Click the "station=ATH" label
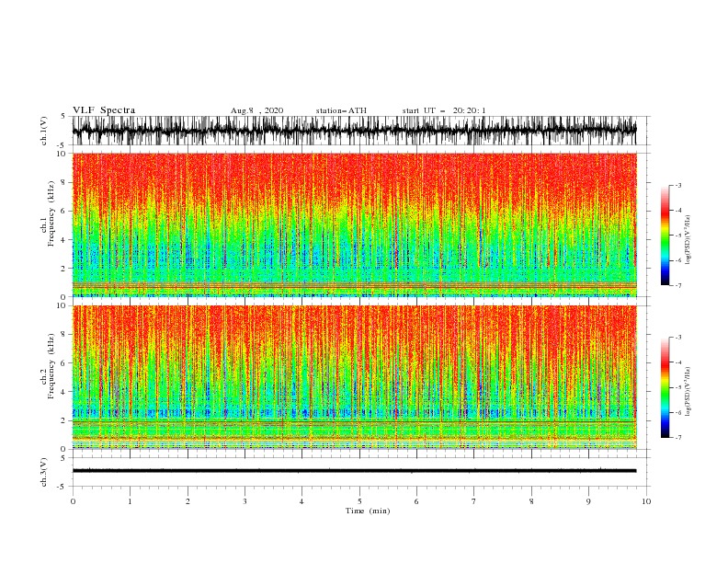Viewport: 728px width, 563px height. coord(341,110)
